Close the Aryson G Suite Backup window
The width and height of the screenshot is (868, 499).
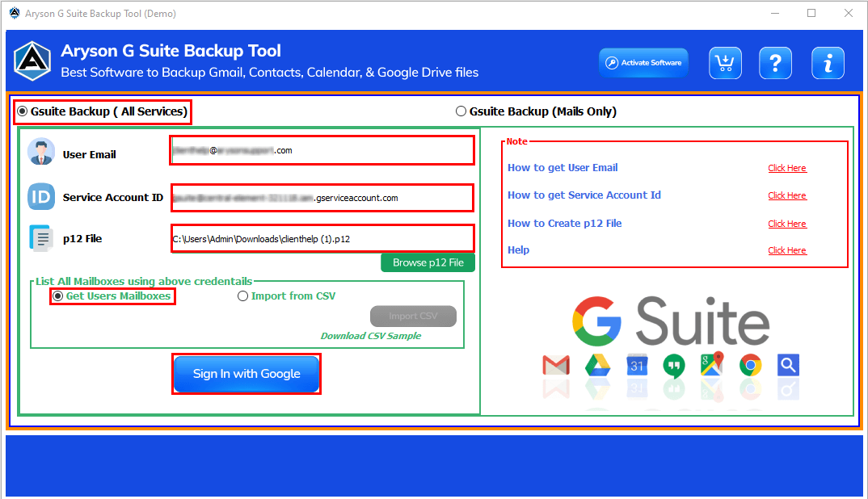click(x=848, y=13)
